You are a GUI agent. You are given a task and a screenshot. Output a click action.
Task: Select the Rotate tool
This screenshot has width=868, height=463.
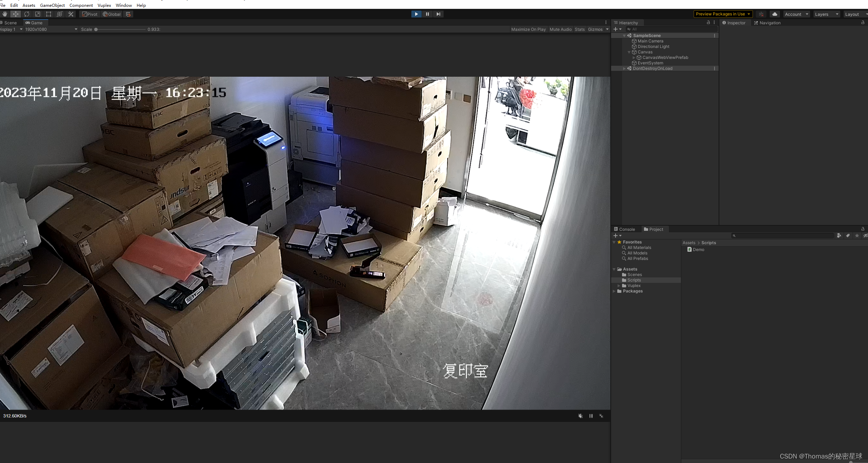(27, 14)
